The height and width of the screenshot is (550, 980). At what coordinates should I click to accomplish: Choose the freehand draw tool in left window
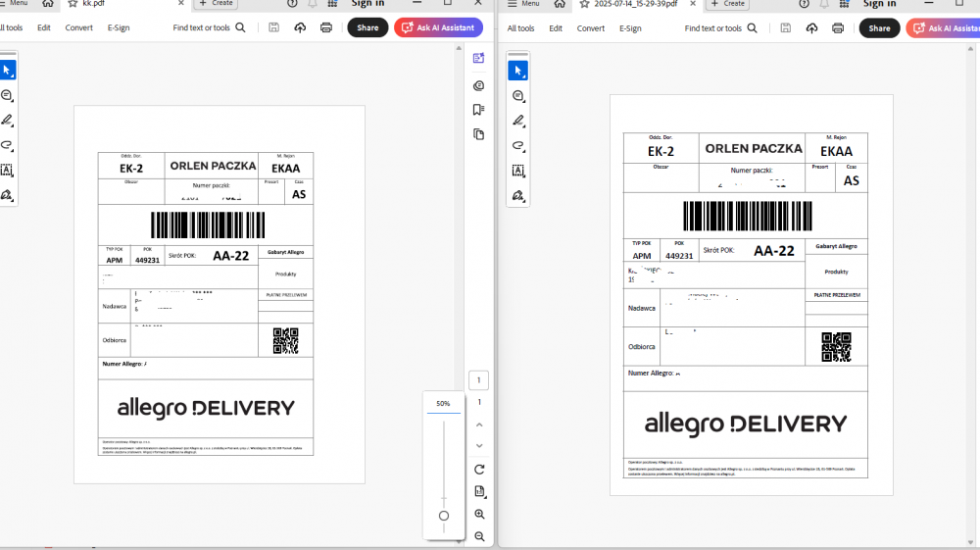click(x=7, y=145)
